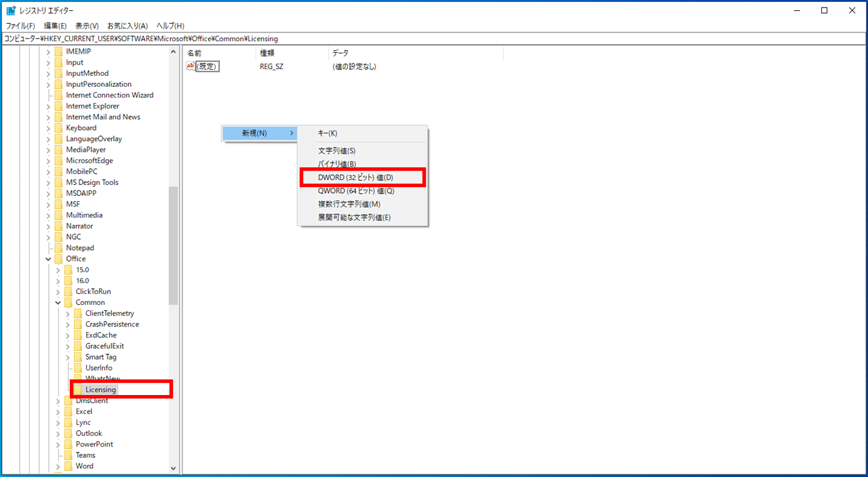
Task: Expand the Word key
Action: [x=58, y=466]
